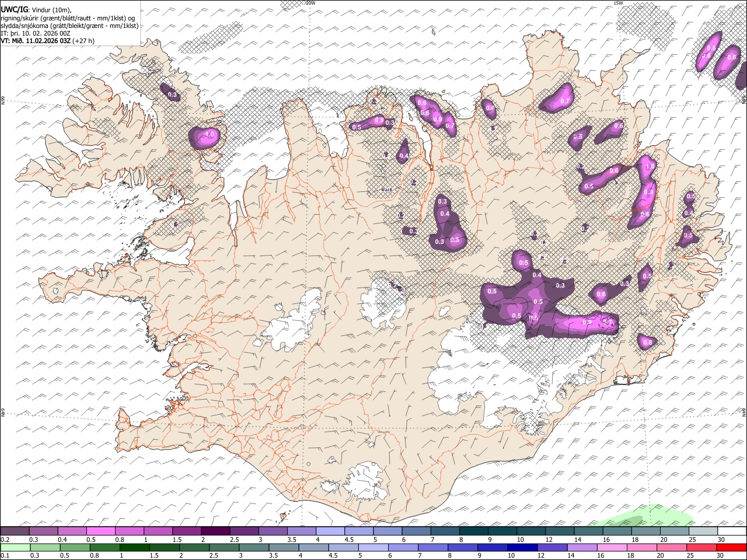747x560 pixels.
Task: Click the '10' label in the lower legend
Action: point(511,555)
